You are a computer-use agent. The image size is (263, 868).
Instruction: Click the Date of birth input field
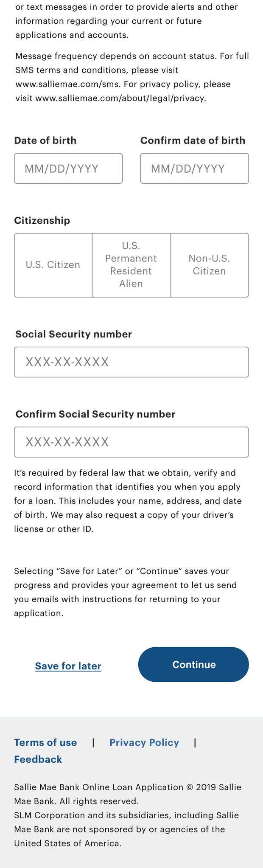click(68, 169)
